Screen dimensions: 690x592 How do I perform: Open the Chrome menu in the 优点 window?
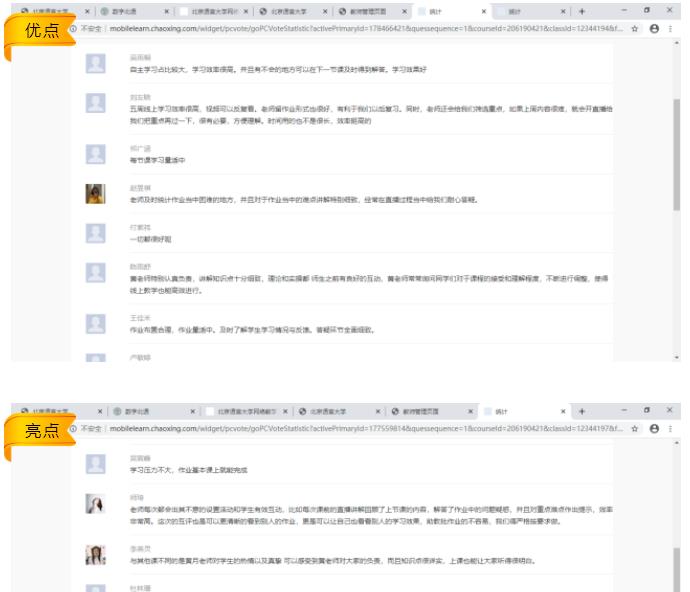click(671, 29)
